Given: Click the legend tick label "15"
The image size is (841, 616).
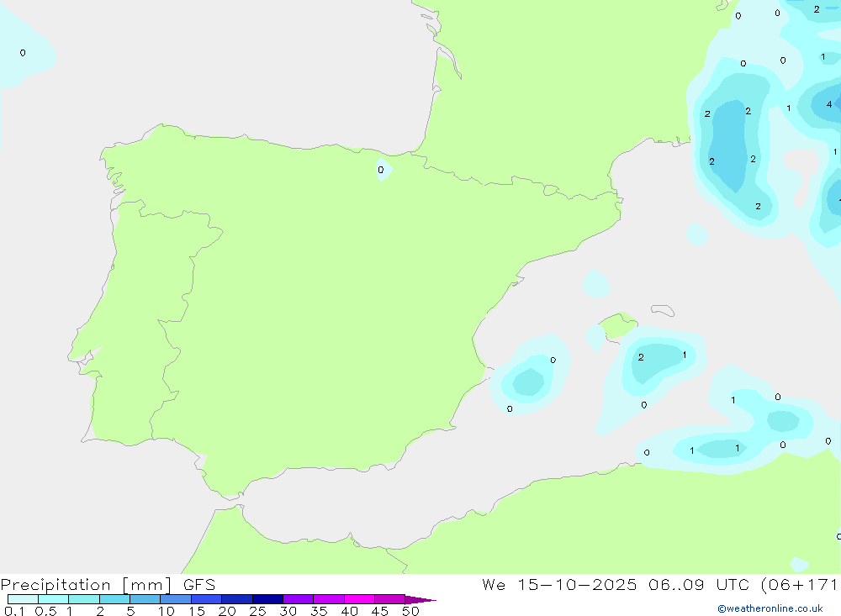Looking at the screenshot, I should pos(197,611).
